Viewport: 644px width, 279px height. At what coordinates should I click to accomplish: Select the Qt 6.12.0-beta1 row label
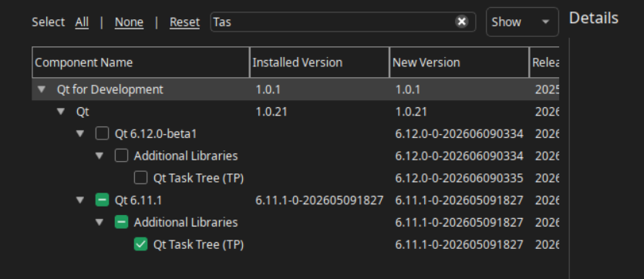coord(156,134)
